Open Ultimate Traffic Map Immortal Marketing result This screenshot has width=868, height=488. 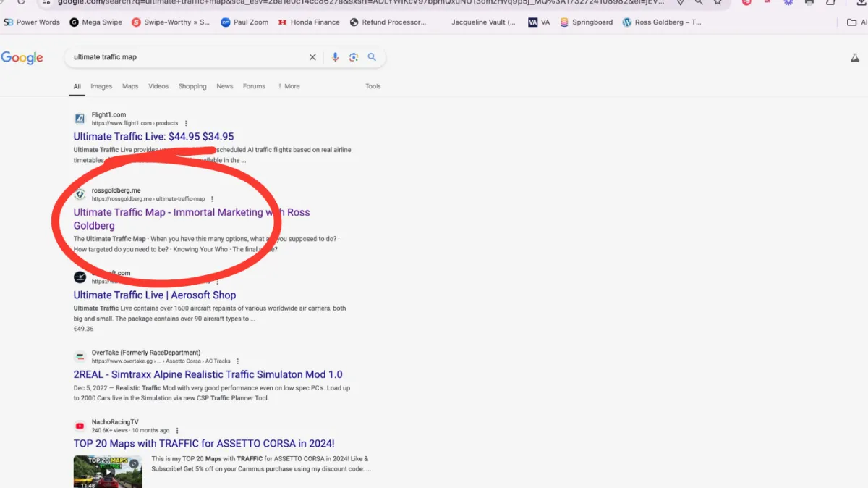pyautogui.click(x=192, y=219)
